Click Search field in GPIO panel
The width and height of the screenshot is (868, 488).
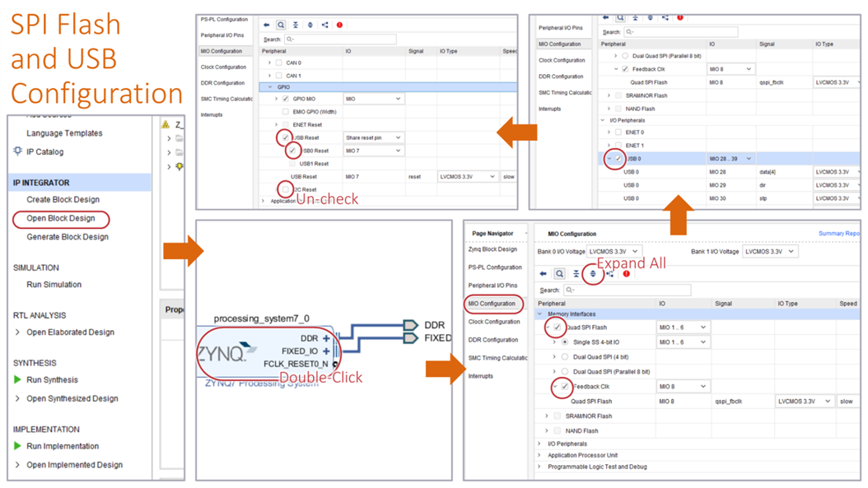point(340,40)
